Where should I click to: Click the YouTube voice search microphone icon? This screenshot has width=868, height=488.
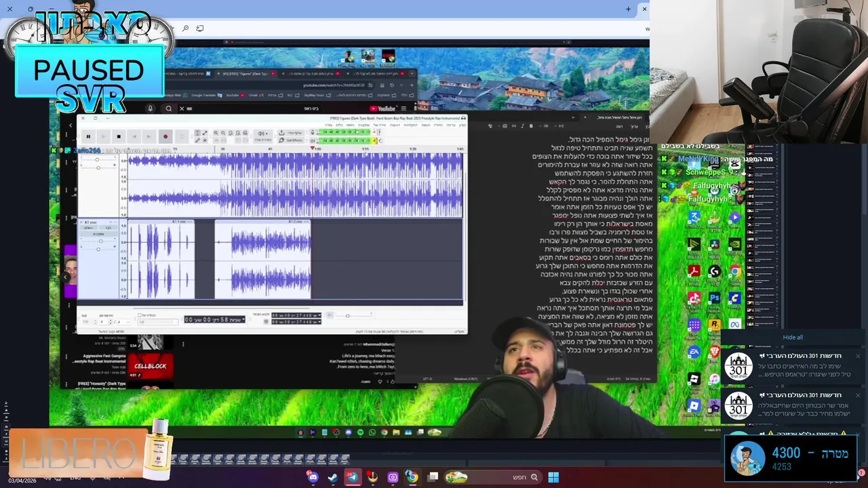point(150,108)
